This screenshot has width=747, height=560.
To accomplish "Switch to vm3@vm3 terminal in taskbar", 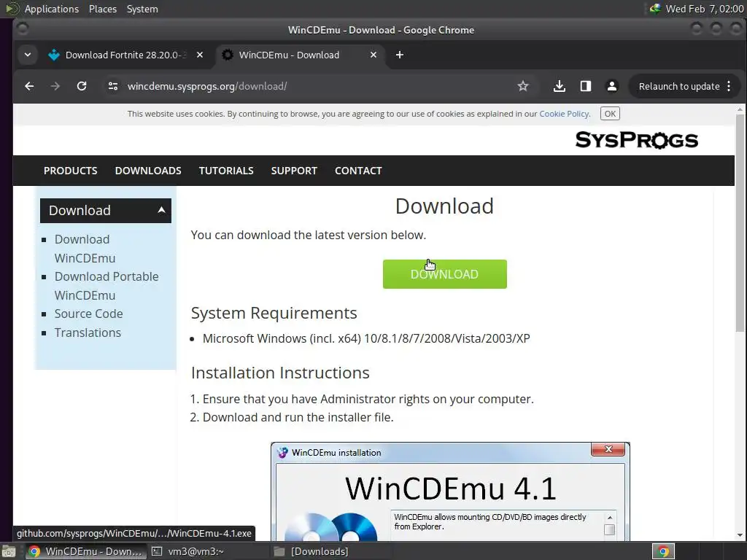I will 188,551.
